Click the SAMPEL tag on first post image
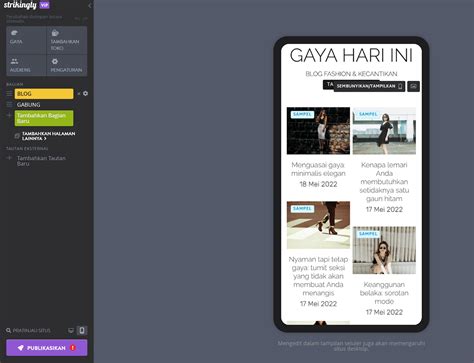The width and height of the screenshot is (474, 363). click(302, 114)
